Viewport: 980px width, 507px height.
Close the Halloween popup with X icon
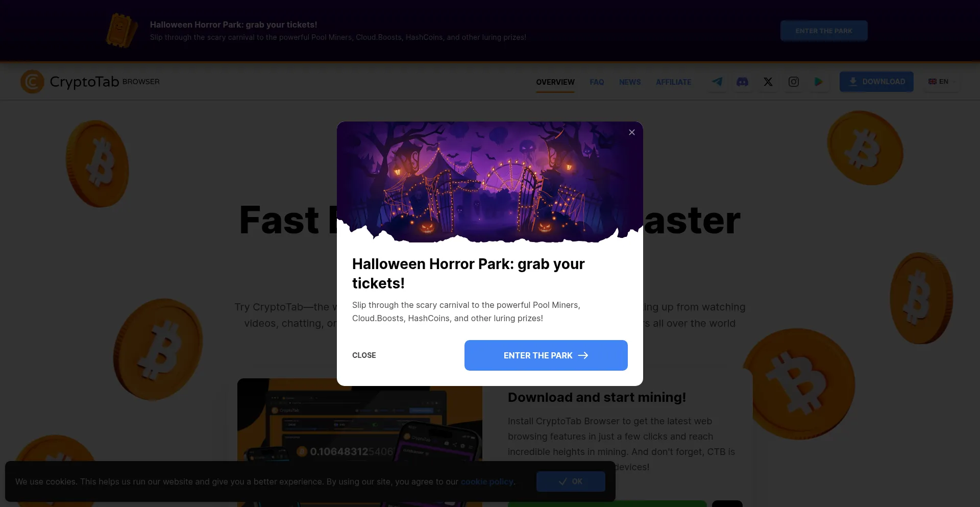pos(632,132)
